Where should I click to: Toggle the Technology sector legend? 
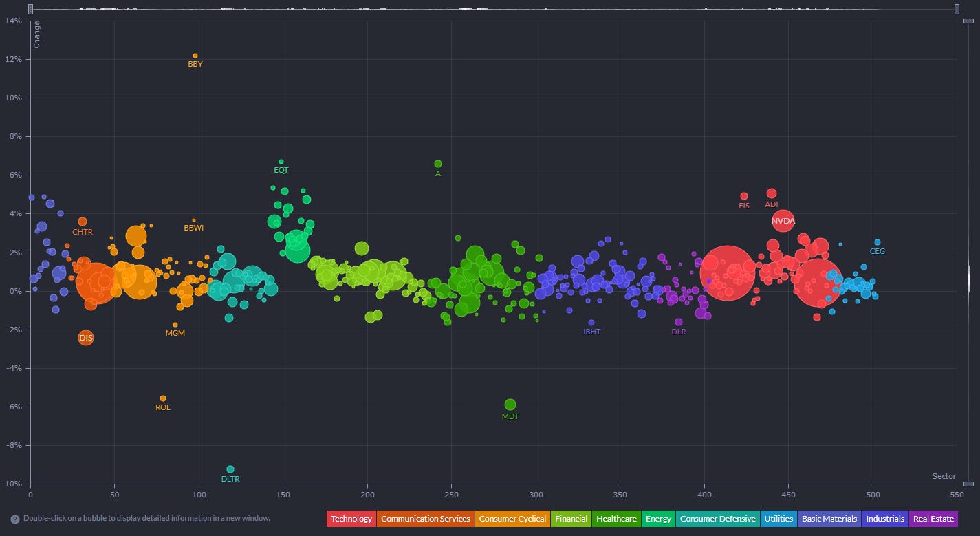coord(351,519)
